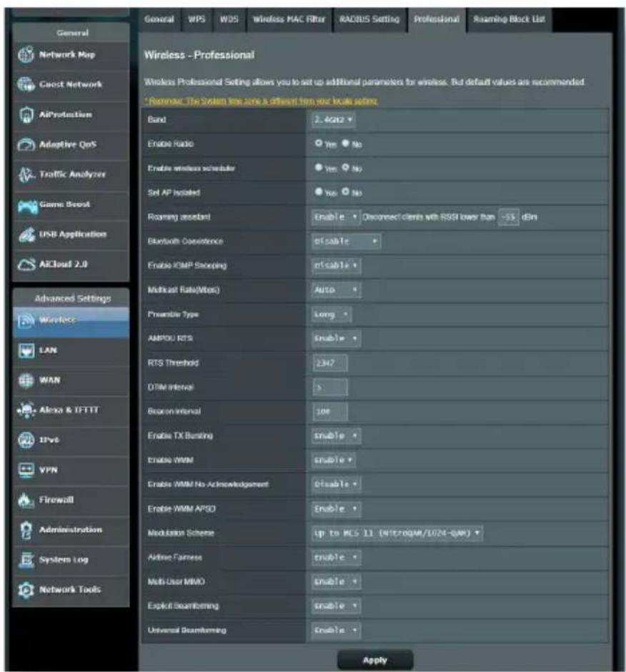Click the Apply button

[375, 661]
